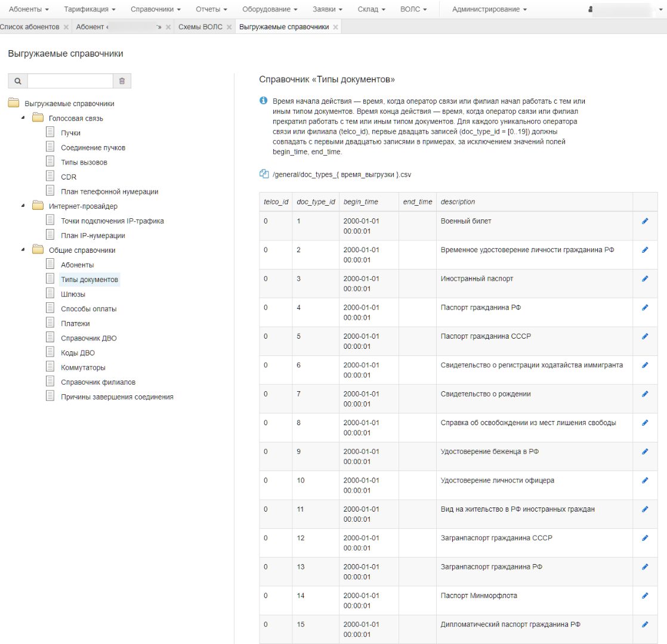Image resolution: width=667 pixels, height=644 pixels.
Task: Close the Список абонентов tab
Action: 66,27
